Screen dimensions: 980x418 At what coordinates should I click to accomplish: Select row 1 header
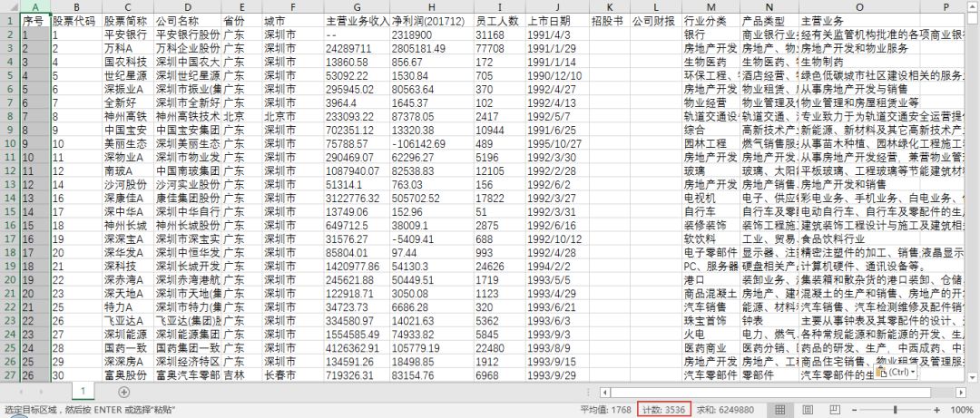pyautogui.click(x=10, y=20)
